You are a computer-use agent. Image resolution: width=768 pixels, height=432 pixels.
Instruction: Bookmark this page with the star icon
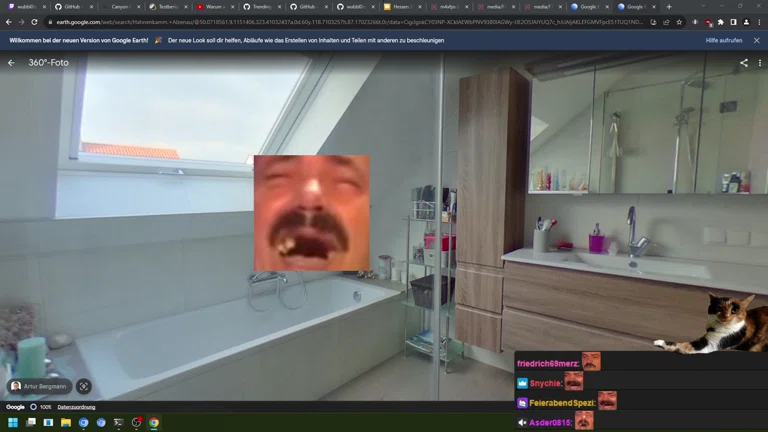click(x=679, y=22)
